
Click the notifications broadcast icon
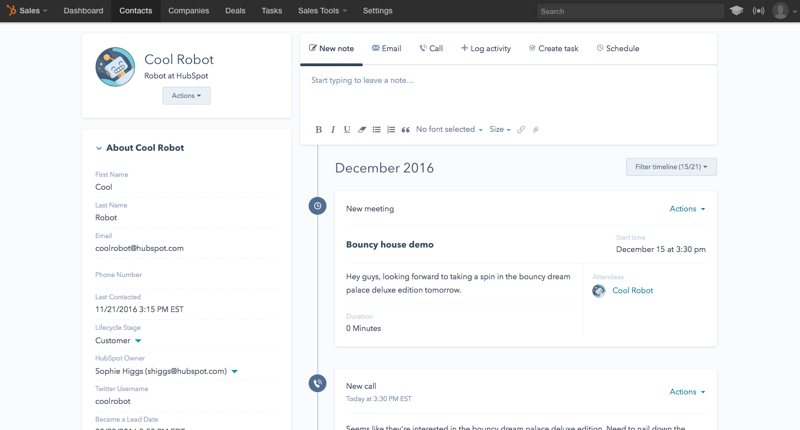[x=759, y=11]
